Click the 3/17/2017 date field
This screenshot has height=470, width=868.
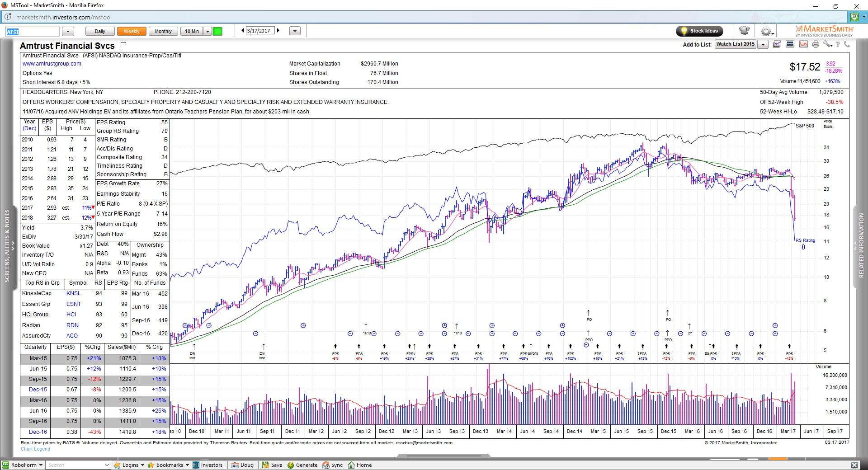[x=260, y=31]
